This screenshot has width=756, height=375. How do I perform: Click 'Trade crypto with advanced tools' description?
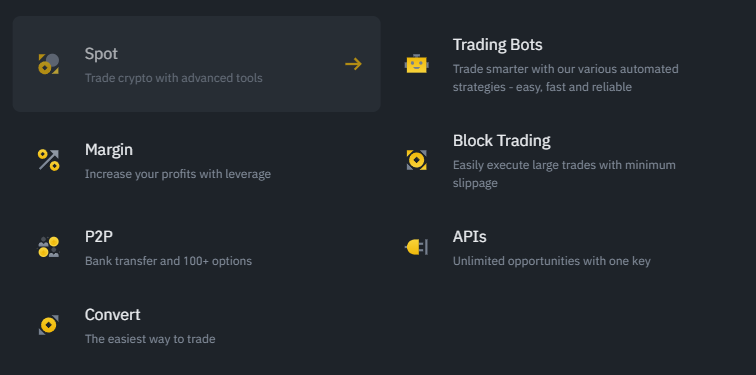(174, 78)
